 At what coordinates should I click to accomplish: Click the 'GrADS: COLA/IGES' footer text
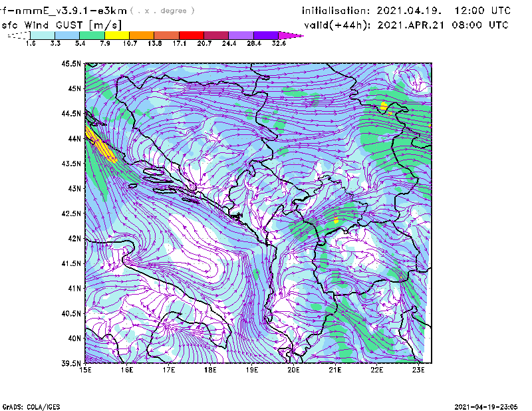(31, 407)
